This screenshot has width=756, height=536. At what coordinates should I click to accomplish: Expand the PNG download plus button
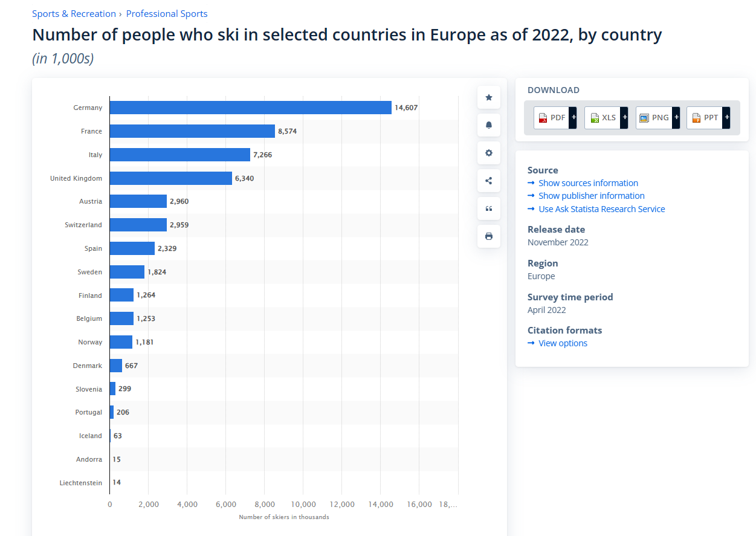676,117
